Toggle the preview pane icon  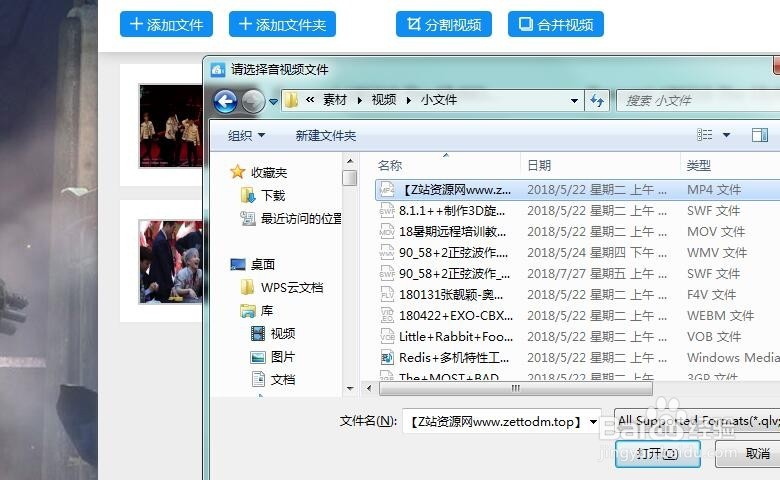point(760,135)
